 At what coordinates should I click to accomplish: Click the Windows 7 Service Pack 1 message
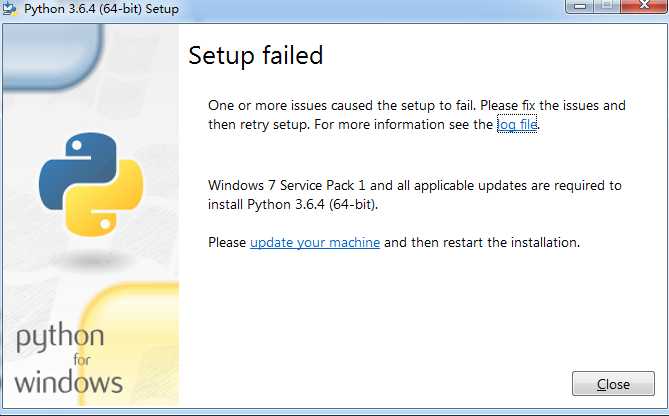415,195
